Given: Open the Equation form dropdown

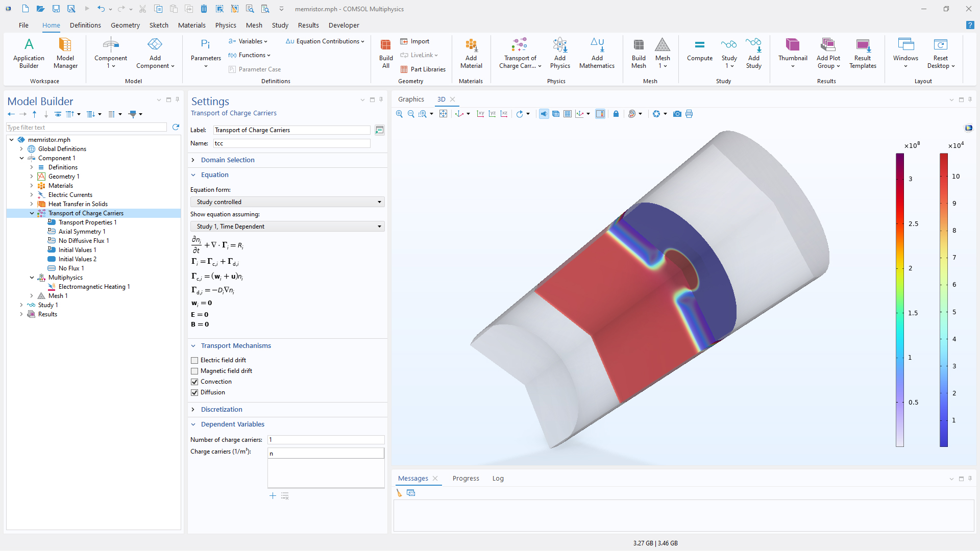Looking at the screenshot, I should point(287,202).
